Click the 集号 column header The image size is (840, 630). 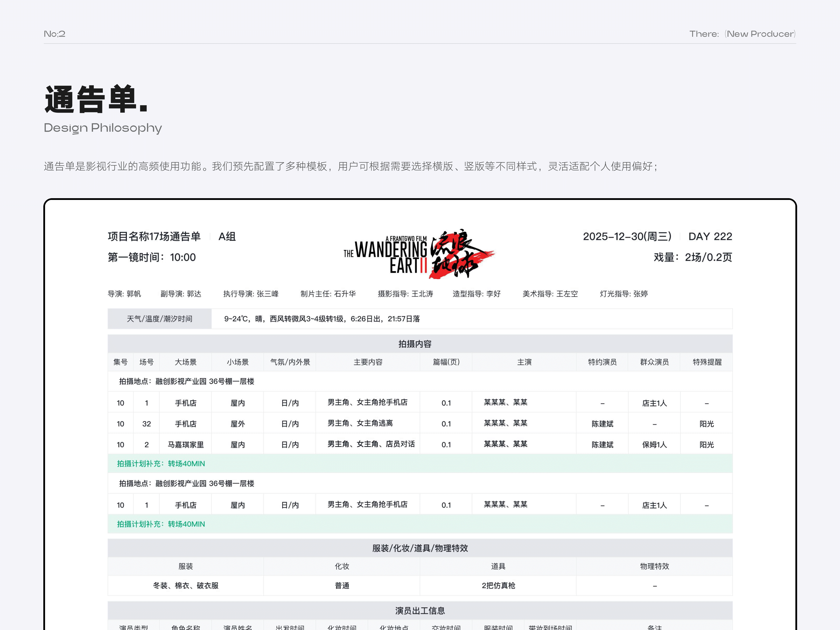tap(120, 362)
